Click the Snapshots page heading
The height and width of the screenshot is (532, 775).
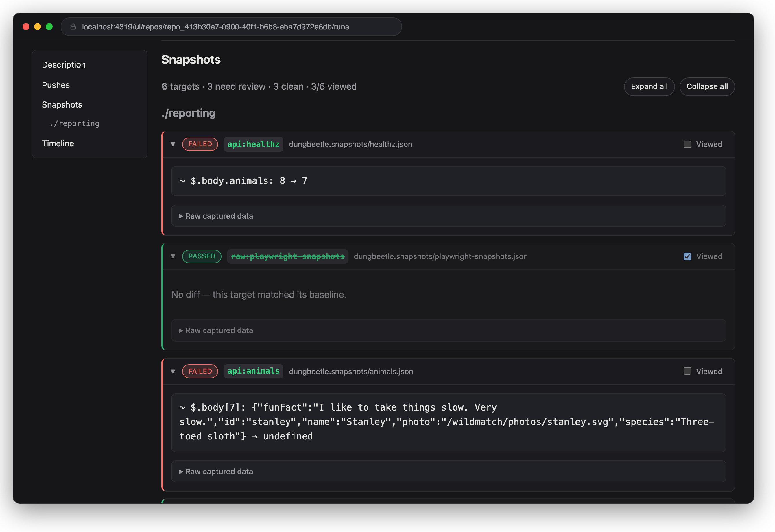(191, 60)
